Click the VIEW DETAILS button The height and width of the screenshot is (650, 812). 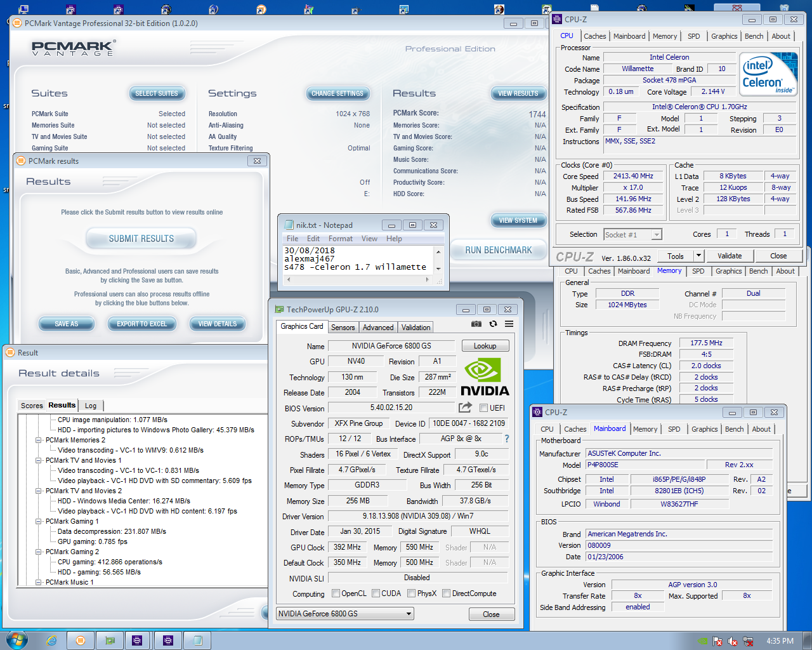click(x=217, y=324)
